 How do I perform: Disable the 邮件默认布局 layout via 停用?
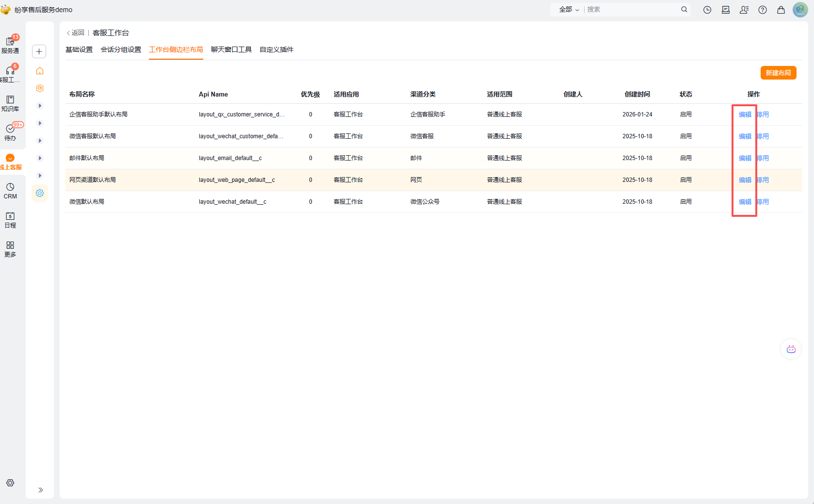click(x=763, y=158)
